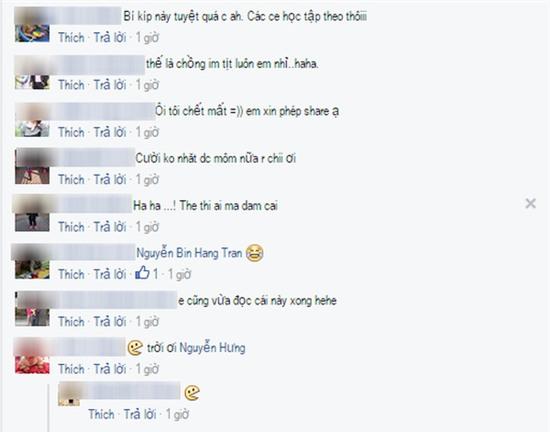Like 'Ha ha The thi ai ma' comment
This screenshot has width=550, height=432.
(x=71, y=227)
